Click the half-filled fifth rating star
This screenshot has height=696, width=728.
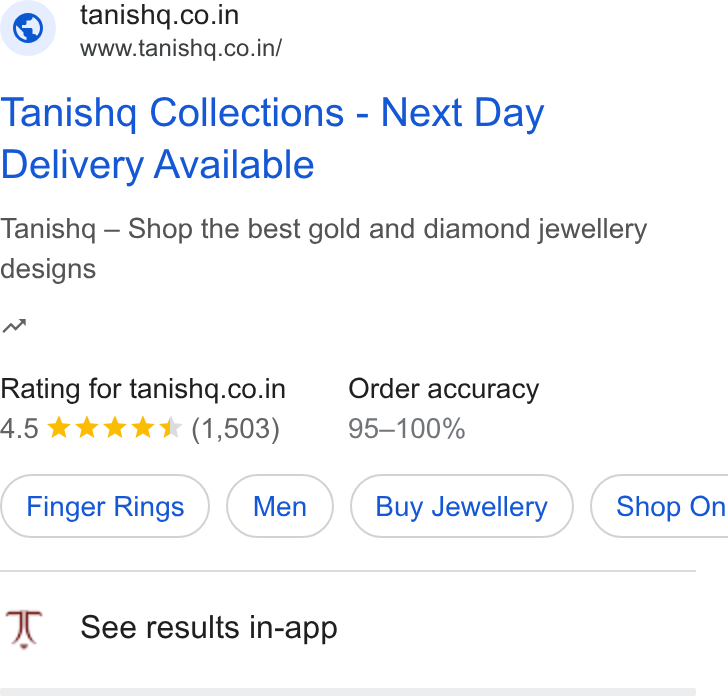pos(170,428)
